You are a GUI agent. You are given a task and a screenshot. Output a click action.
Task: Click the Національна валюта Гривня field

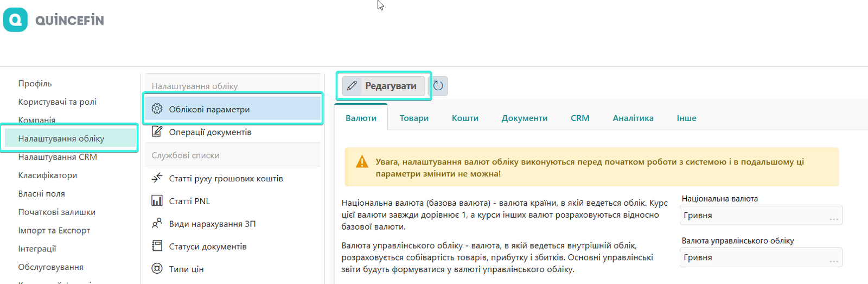point(754,216)
